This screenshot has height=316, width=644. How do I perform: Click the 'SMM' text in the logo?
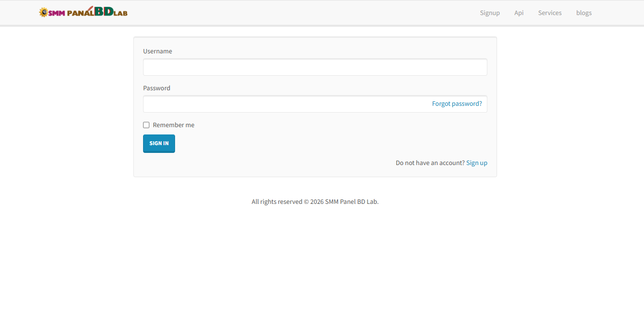(x=57, y=14)
